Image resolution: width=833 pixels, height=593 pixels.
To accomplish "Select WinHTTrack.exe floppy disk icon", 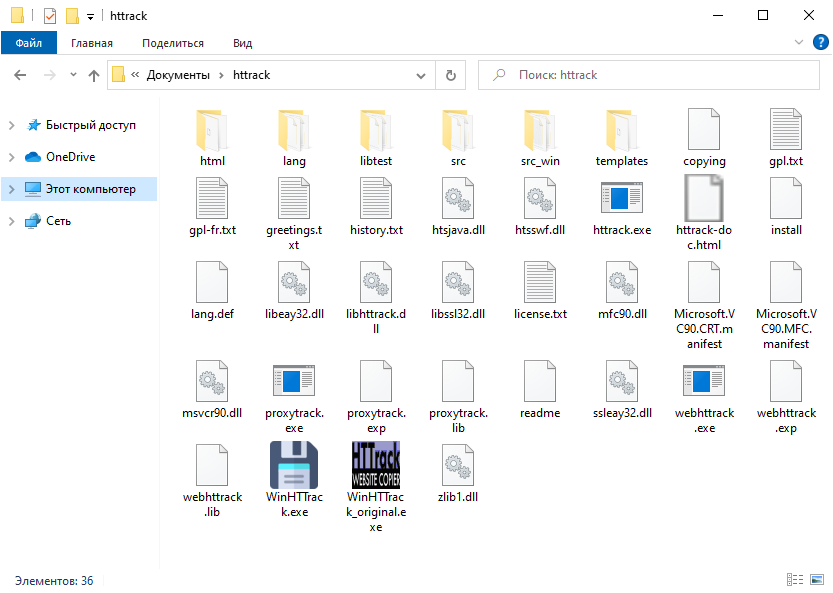I will pyautogui.click(x=294, y=465).
